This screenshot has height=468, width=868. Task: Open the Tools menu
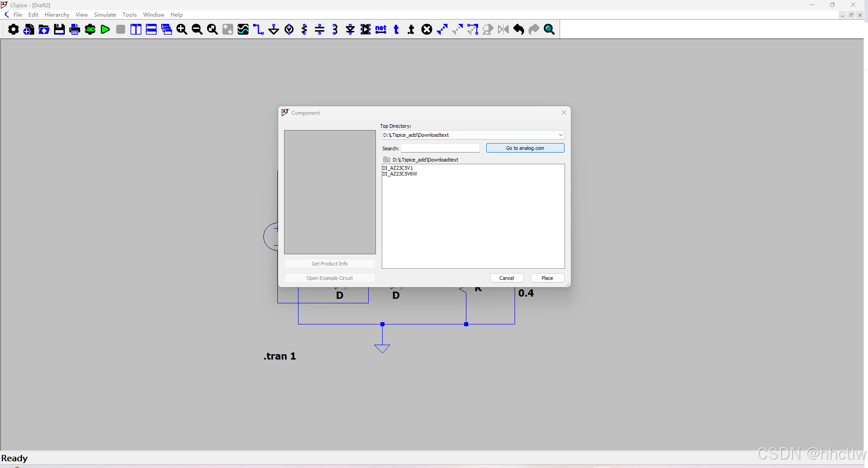[x=130, y=15]
